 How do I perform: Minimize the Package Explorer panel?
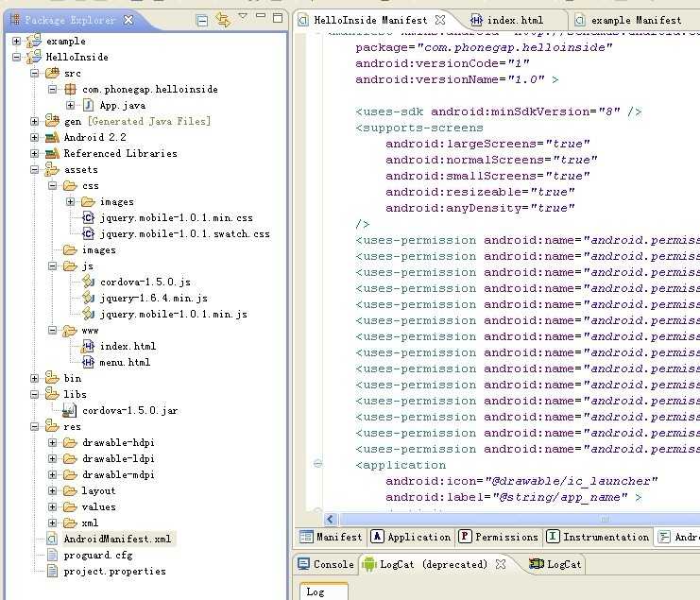point(261,16)
